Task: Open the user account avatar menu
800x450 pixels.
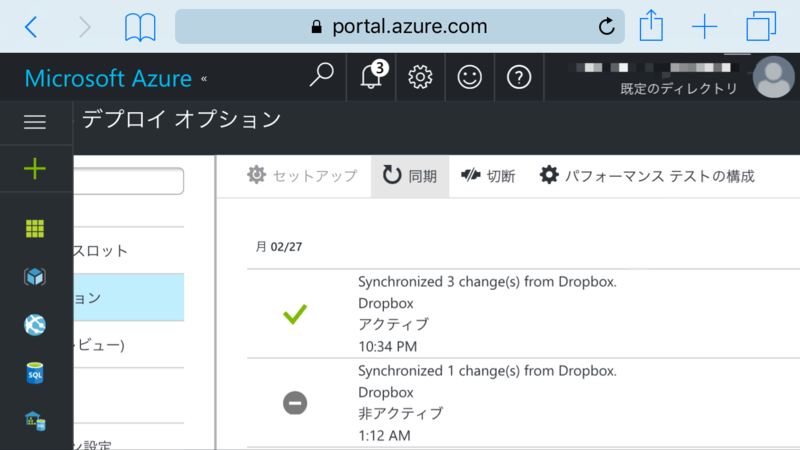Action: tap(773, 77)
